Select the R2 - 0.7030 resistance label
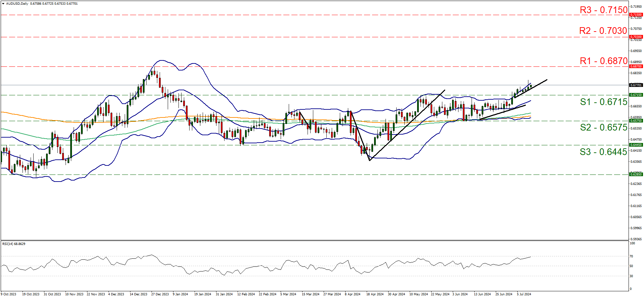644x298 pixels. [x=603, y=31]
